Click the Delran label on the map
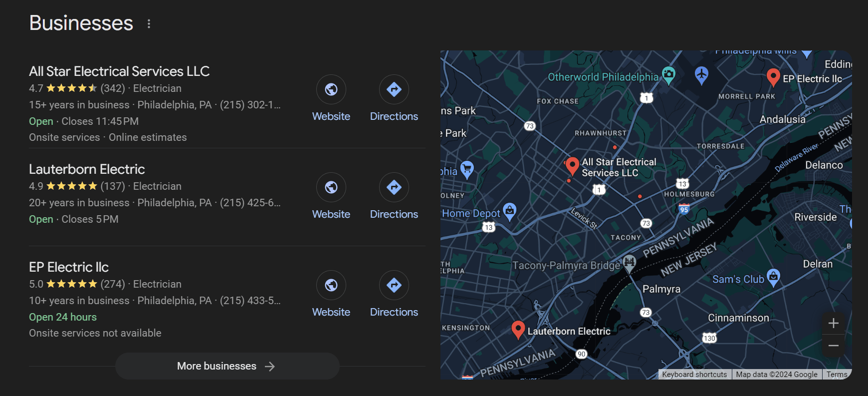This screenshot has width=868, height=396. pos(818,264)
